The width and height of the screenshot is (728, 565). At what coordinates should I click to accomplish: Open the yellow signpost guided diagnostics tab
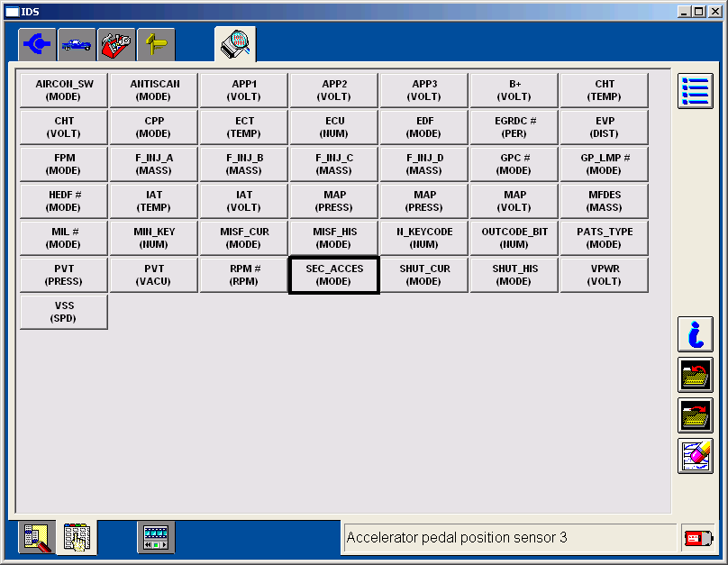156,44
